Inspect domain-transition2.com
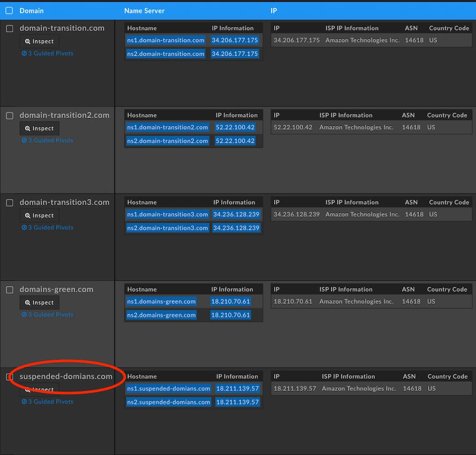 [x=40, y=129]
